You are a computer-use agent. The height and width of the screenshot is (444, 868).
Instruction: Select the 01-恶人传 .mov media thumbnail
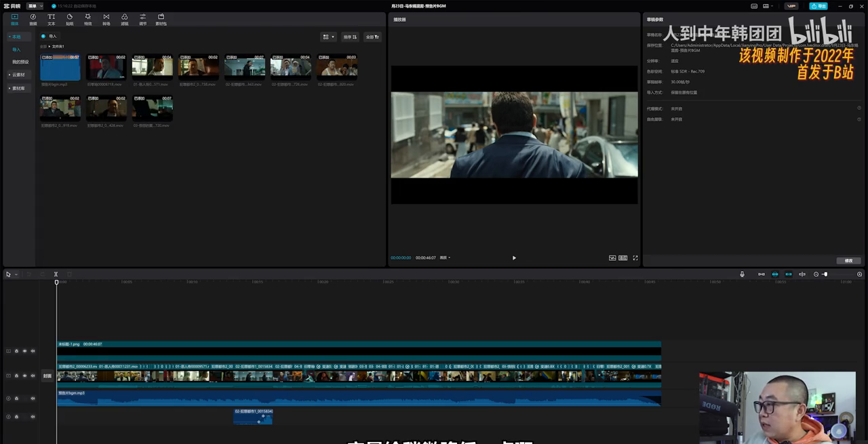point(153,68)
